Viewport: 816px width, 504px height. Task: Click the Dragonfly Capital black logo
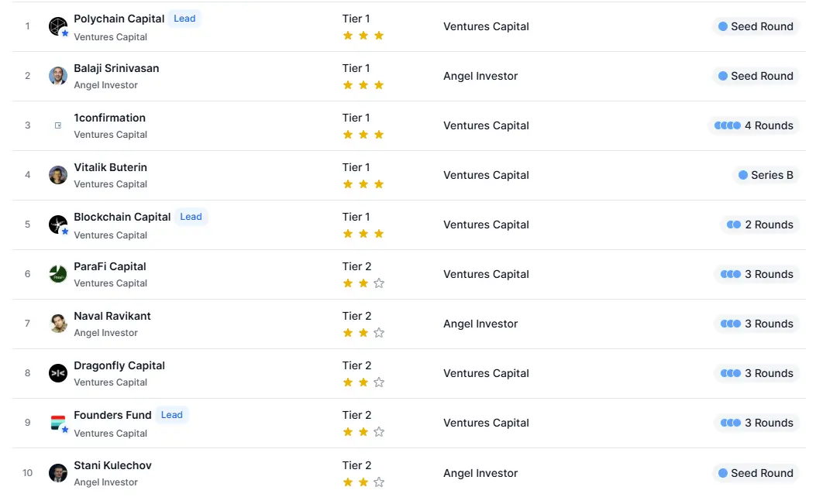[x=58, y=373]
